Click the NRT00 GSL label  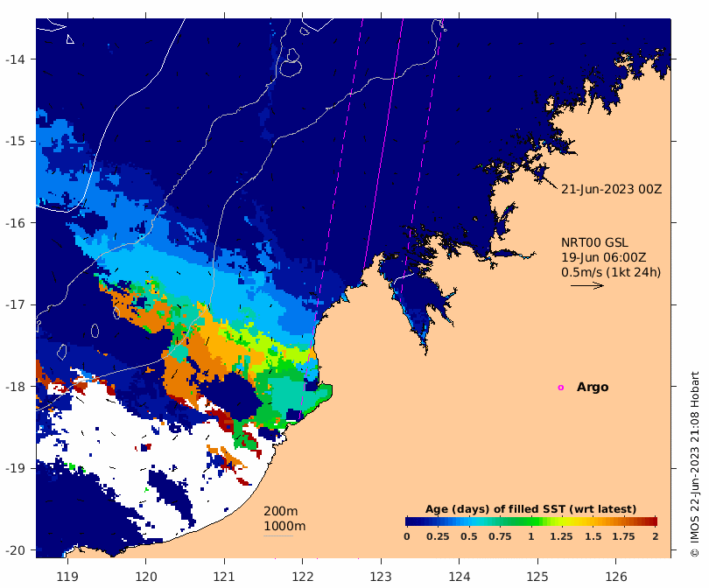[594, 242]
